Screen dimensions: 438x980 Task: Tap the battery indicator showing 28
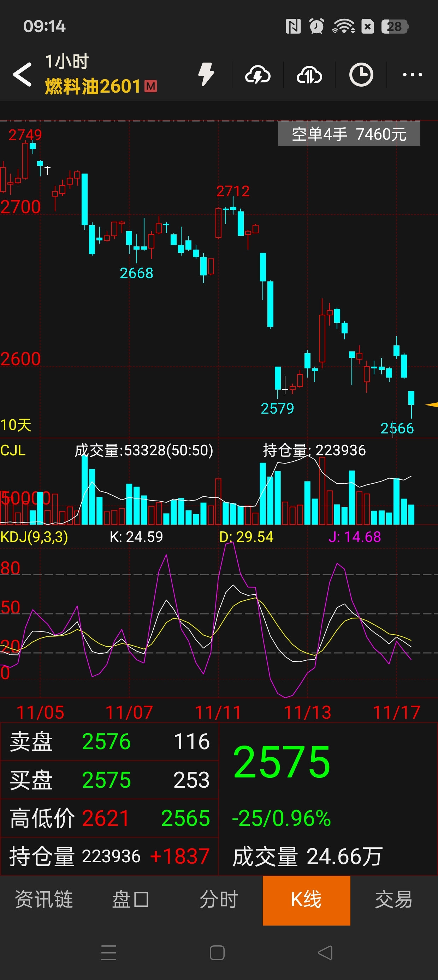click(x=395, y=27)
